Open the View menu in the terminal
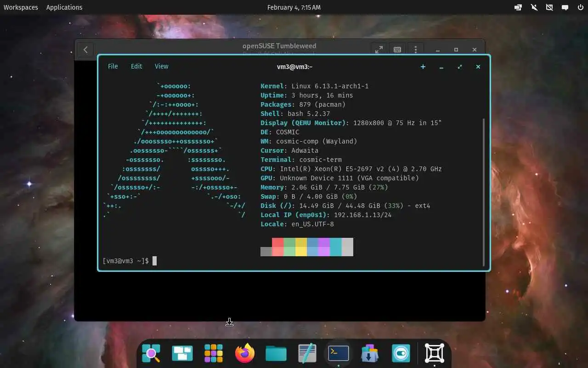The width and height of the screenshot is (588, 368). pos(161,66)
